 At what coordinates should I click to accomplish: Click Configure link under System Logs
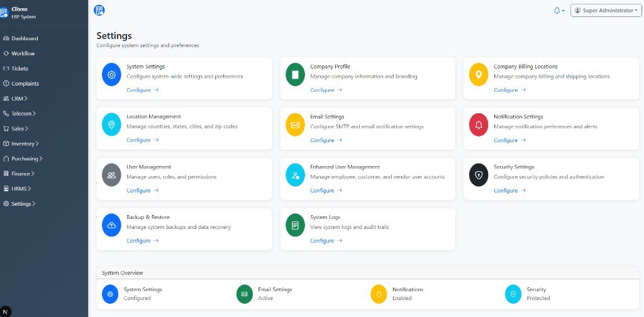tap(326, 241)
